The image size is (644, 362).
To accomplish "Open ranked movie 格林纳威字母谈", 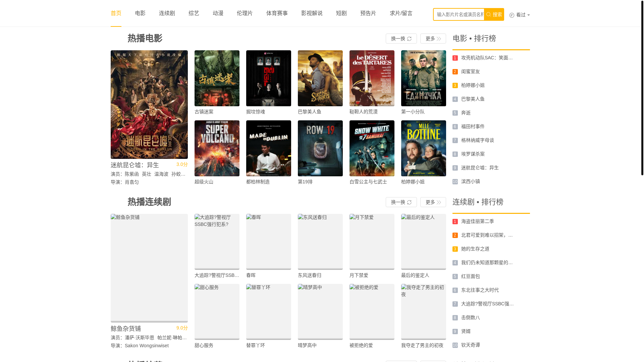I will [x=478, y=140].
